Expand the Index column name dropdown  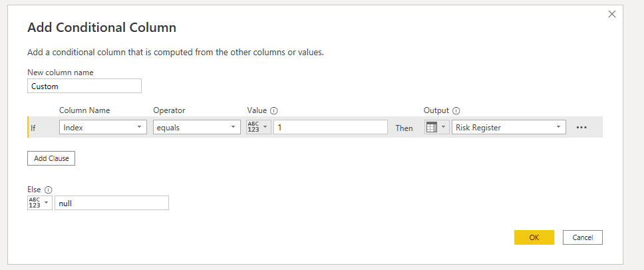[103, 127]
